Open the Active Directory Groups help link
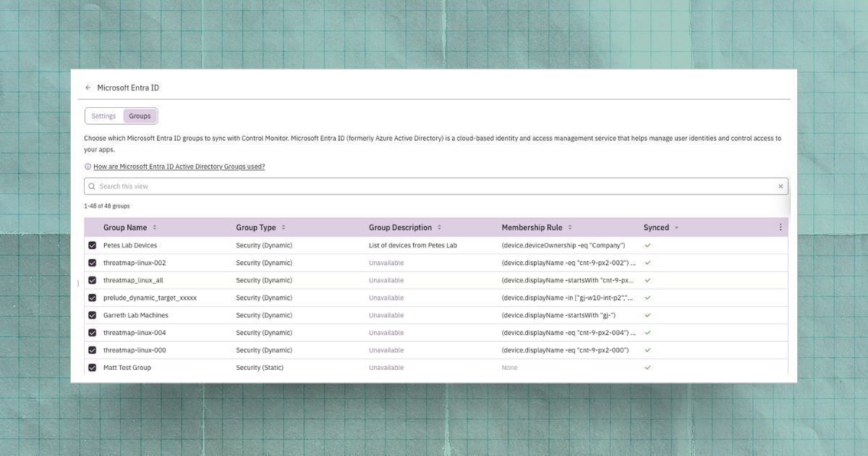Image resolution: width=868 pixels, height=456 pixels. click(x=179, y=166)
